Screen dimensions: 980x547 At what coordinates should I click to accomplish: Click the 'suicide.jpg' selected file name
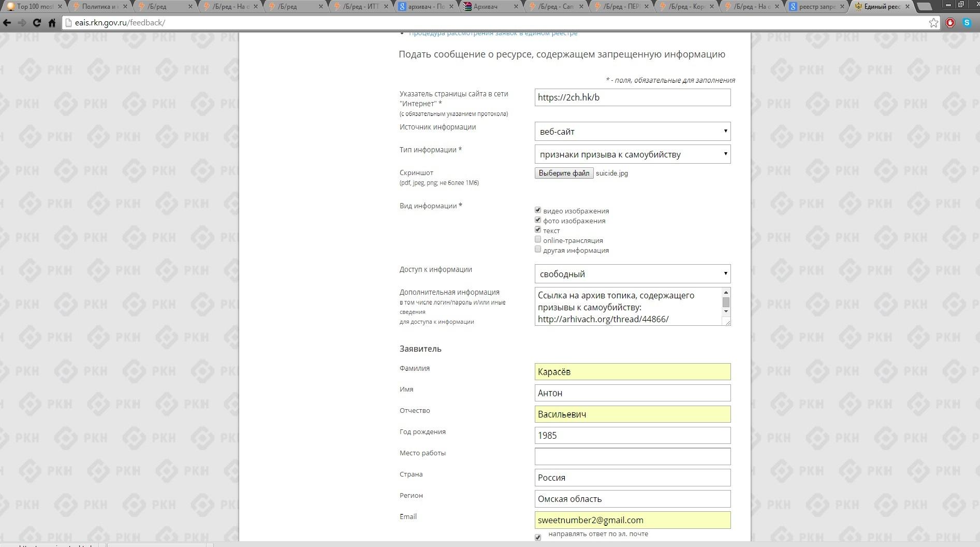[x=612, y=174]
